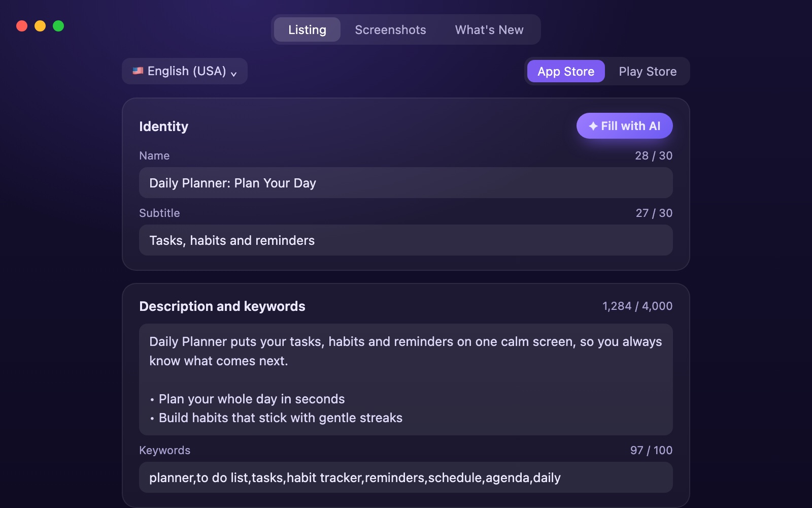Click the 28 / 30 name character counter
The height and width of the screenshot is (508, 812).
(x=654, y=155)
